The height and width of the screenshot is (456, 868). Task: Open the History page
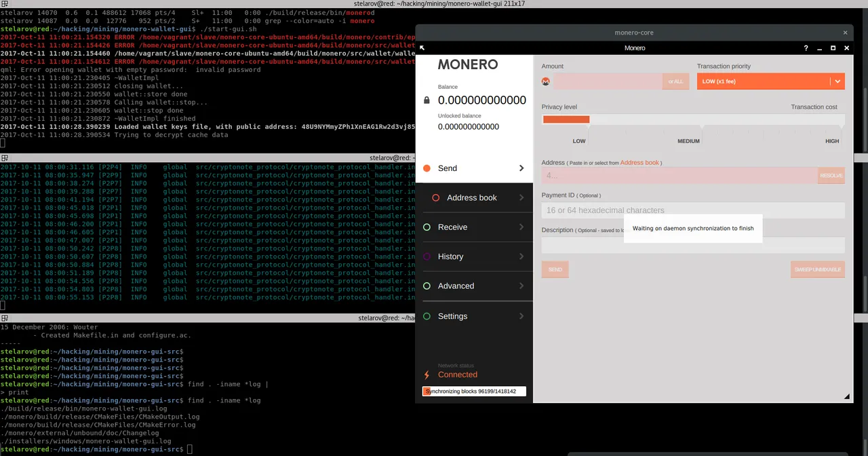pos(474,256)
